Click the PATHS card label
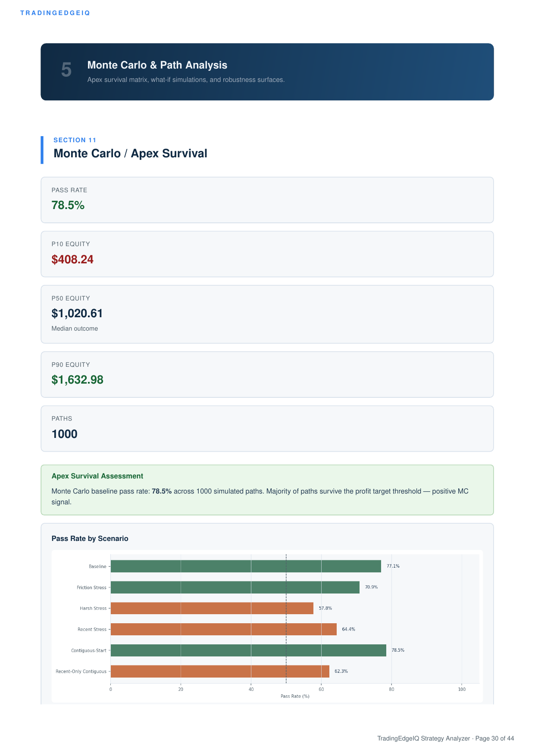Image resolution: width=535 pixels, height=756 pixels. 62,419
